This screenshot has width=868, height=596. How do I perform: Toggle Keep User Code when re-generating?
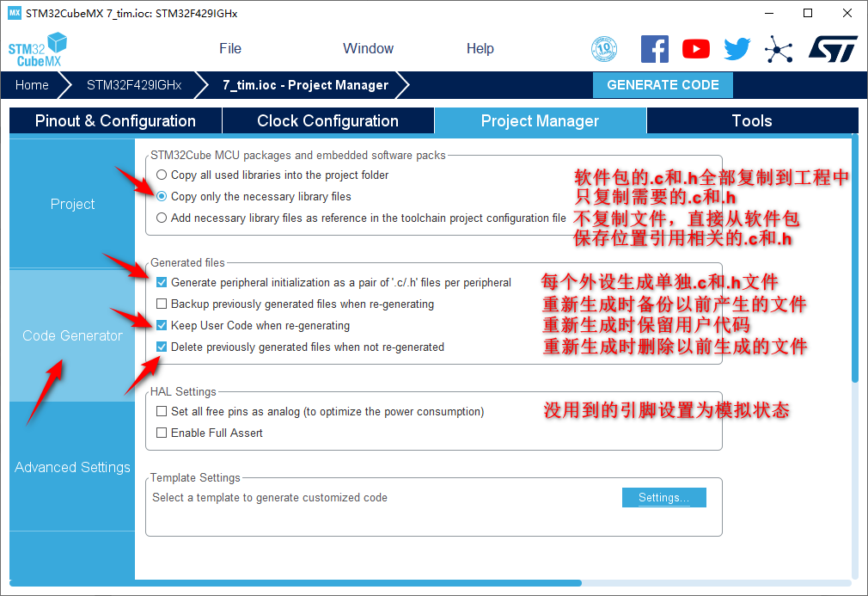[162, 325]
